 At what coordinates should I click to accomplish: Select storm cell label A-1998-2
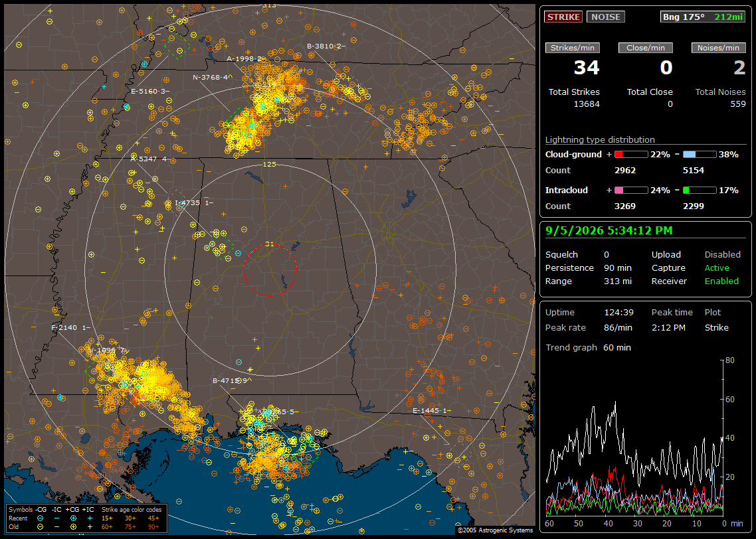[245, 59]
